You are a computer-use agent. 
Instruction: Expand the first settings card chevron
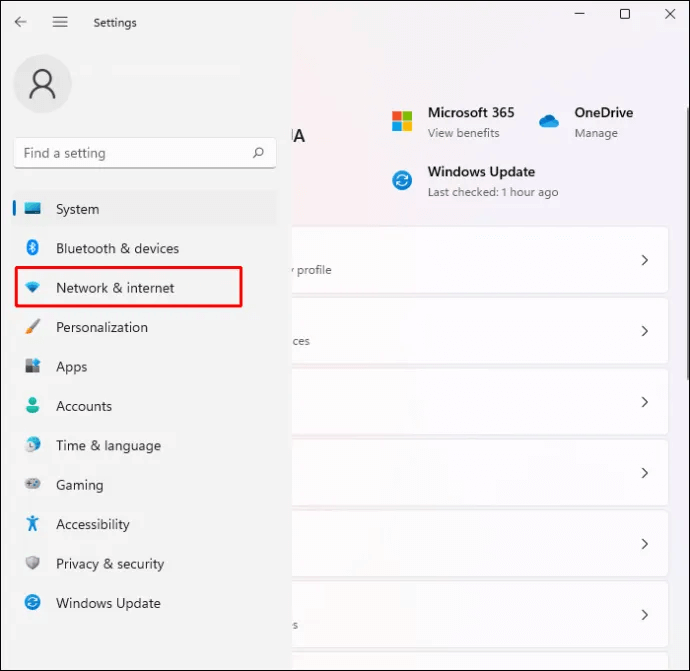coord(645,260)
